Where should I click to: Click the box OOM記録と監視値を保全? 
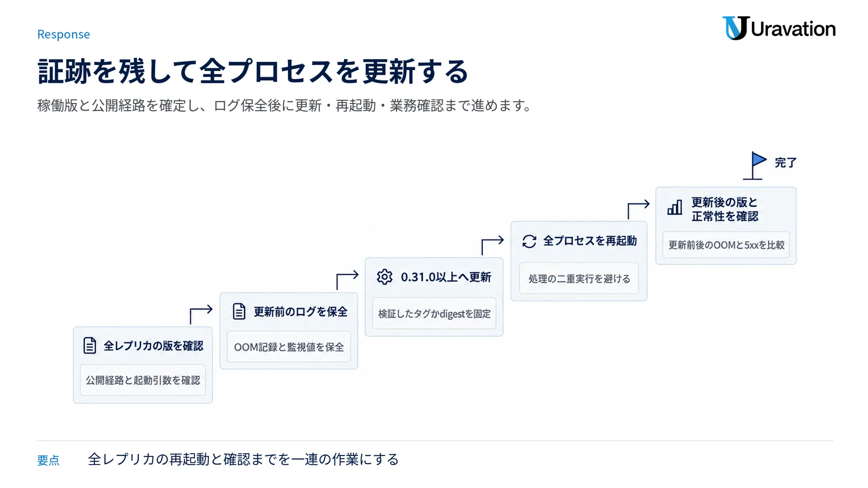[x=289, y=347]
